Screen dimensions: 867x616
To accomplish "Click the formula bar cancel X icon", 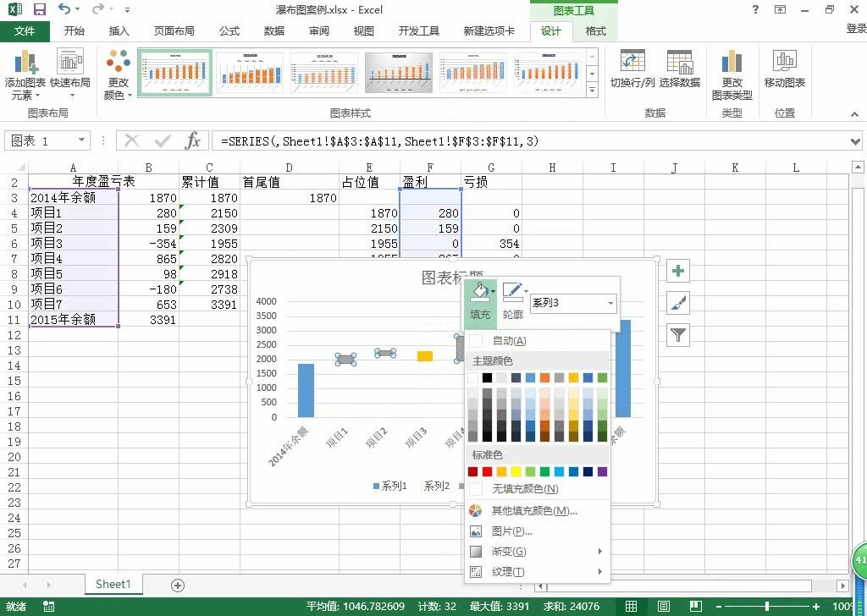I will (131, 140).
